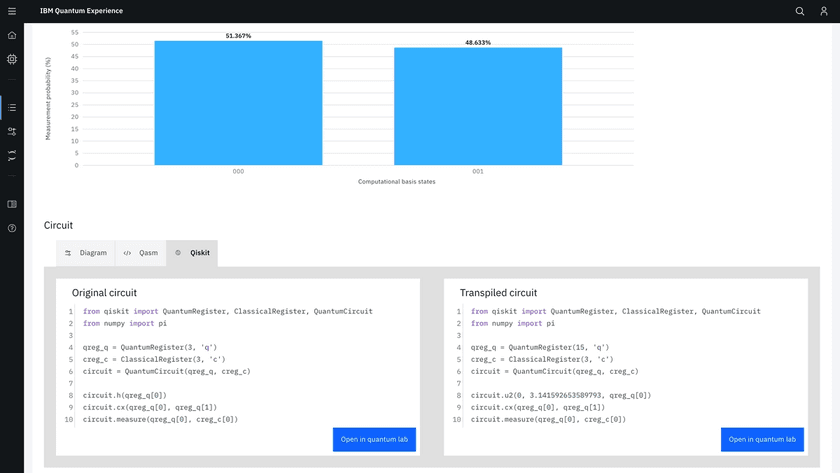Screen dimensions: 840x473
Task: Open the search icon in top bar
Action: [x=799, y=11]
